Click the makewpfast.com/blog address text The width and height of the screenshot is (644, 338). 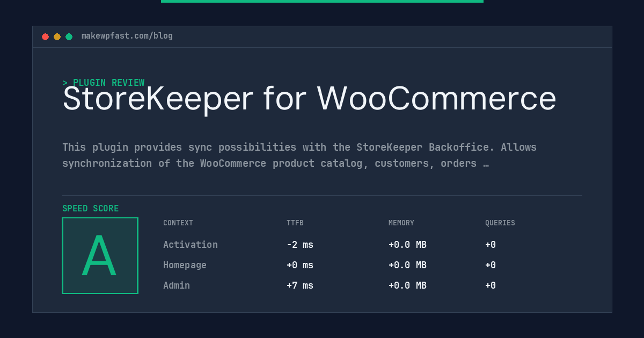tap(127, 36)
